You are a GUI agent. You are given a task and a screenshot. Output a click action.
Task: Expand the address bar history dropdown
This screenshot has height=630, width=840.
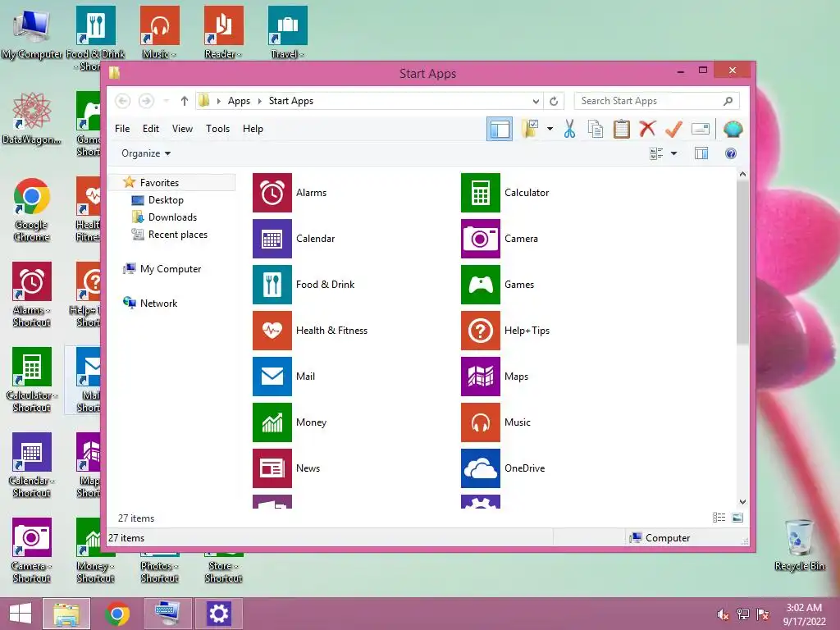click(536, 101)
